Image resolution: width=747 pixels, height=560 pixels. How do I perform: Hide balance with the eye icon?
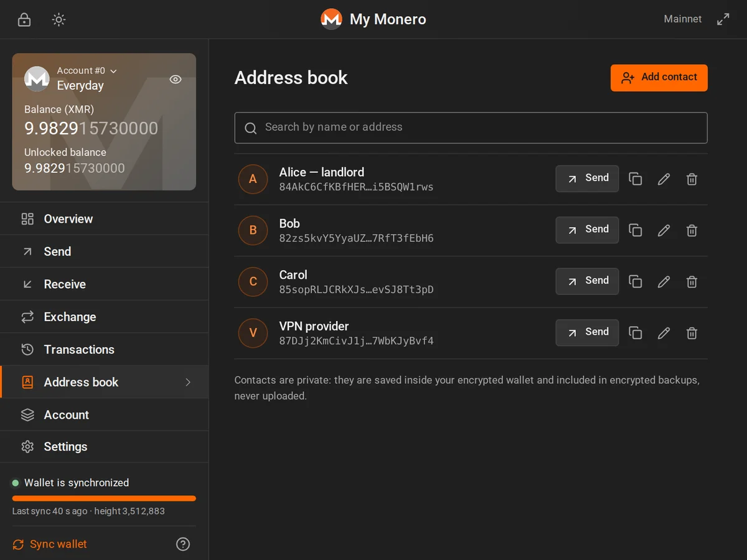click(176, 79)
